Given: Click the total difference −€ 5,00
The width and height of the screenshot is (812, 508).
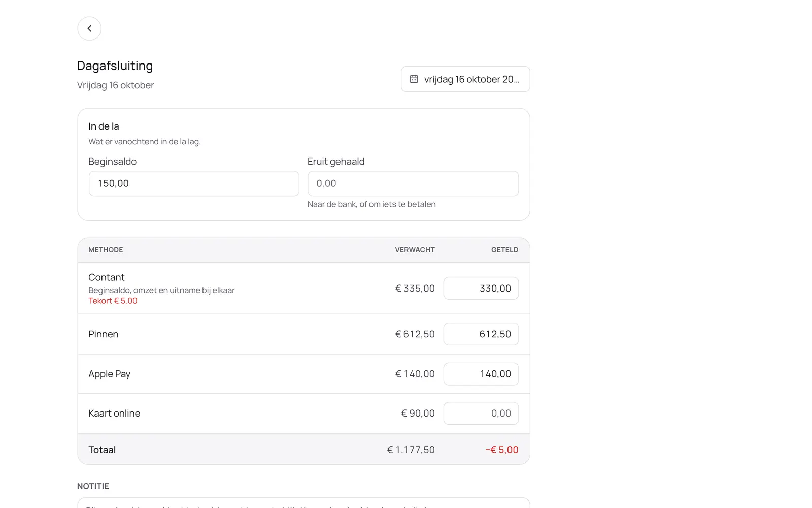Looking at the screenshot, I should [x=502, y=450].
